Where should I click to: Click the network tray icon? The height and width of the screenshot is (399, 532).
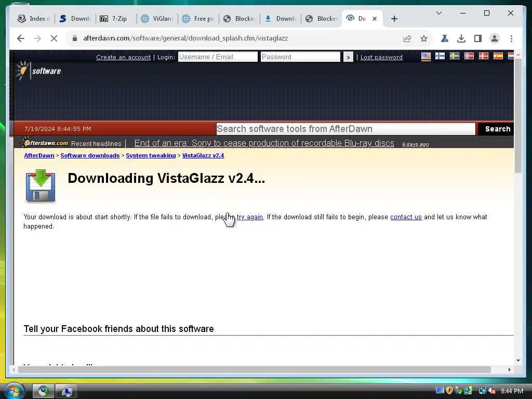coord(482,391)
